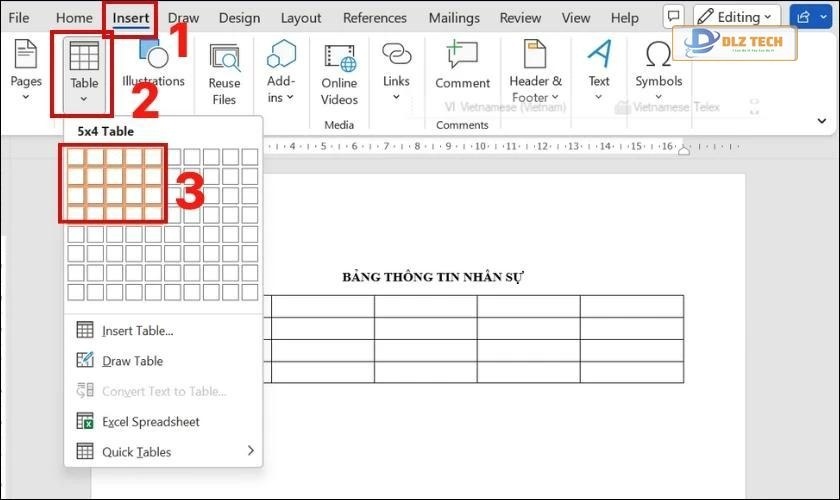Choose Draw Table from menu
The width and height of the screenshot is (840, 500).
(132, 361)
